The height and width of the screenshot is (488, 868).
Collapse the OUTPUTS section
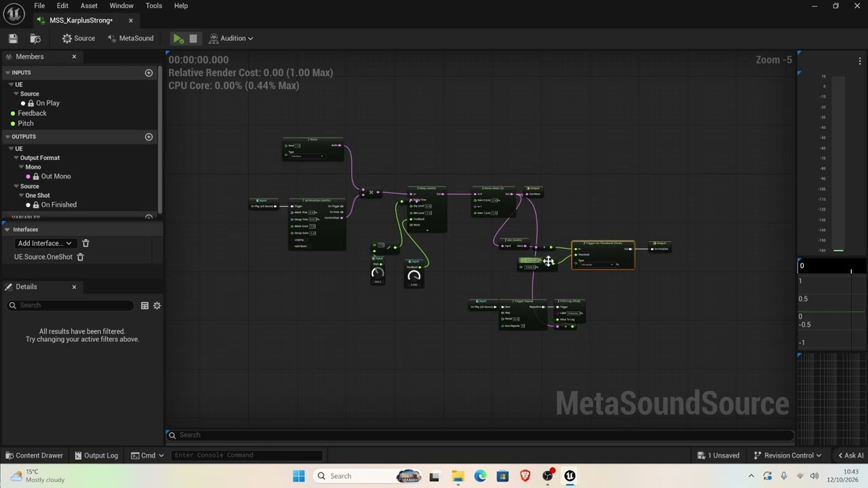pos(7,137)
